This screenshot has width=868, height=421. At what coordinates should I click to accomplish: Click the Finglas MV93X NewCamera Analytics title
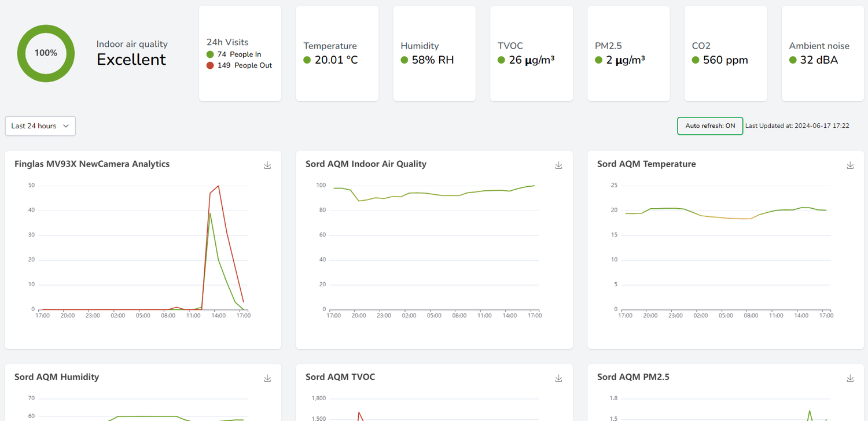pyautogui.click(x=92, y=164)
